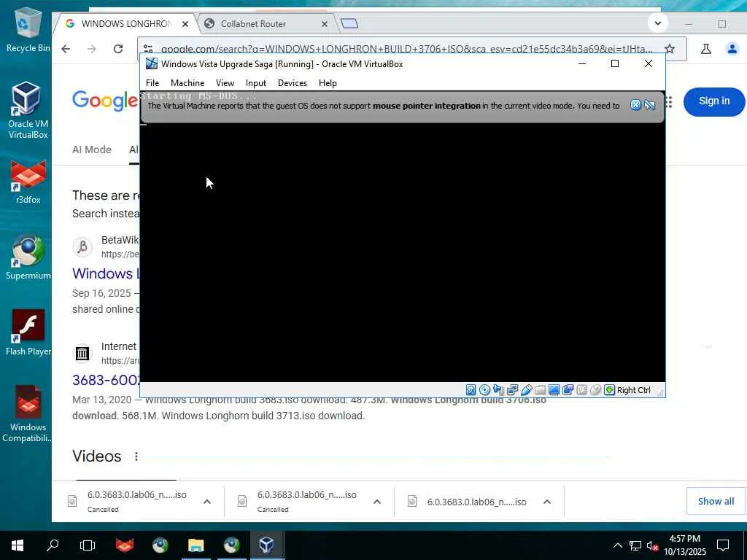The width and height of the screenshot is (747, 560).
Task: Click the recording icon in VirtualBox status bar
Action: pos(568,390)
